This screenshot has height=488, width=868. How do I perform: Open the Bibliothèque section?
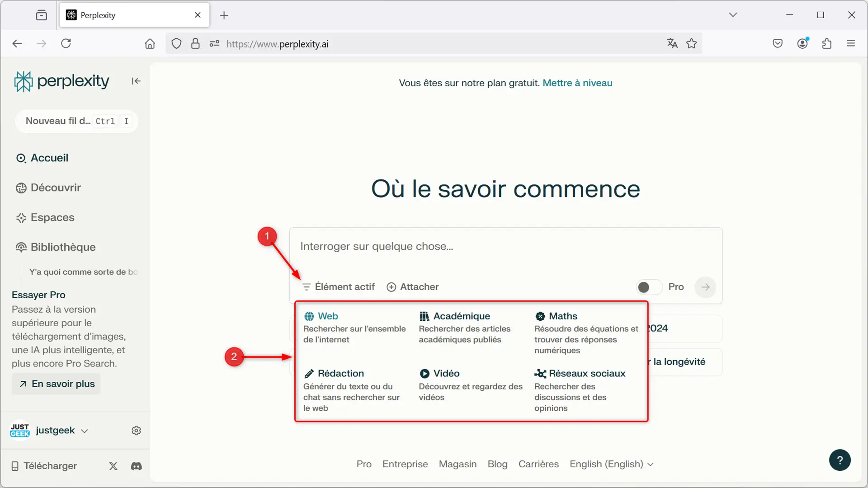(63, 247)
